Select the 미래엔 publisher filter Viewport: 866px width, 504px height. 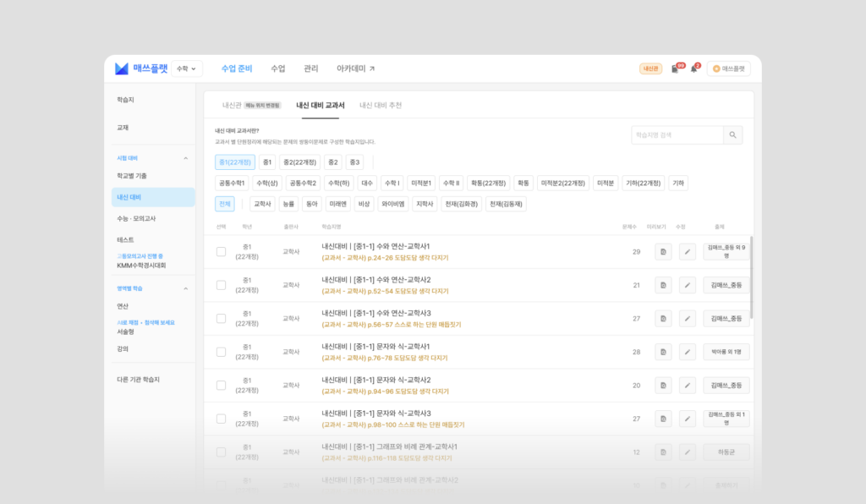[337, 204]
